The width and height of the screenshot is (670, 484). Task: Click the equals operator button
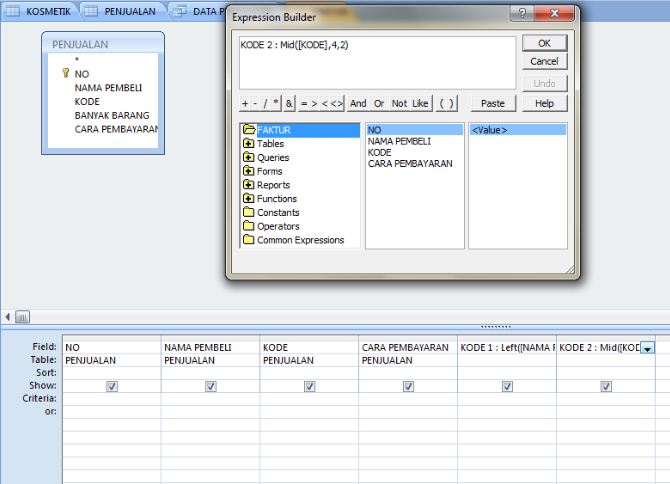point(304,103)
